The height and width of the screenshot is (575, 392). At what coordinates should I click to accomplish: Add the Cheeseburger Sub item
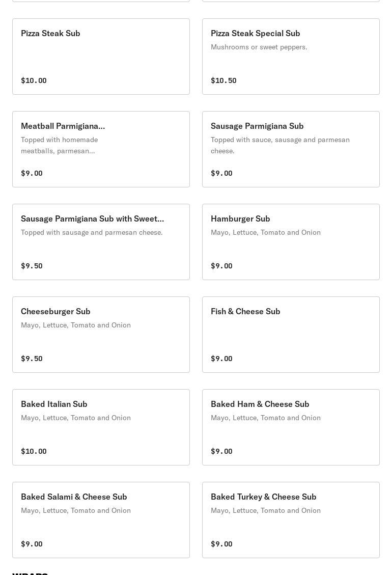tap(101, 335)
